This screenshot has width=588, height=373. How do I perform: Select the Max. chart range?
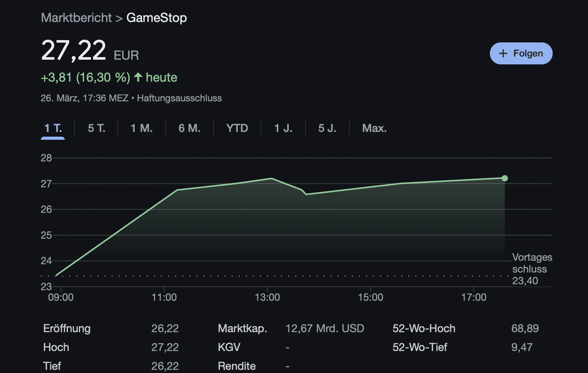[374, 128]
